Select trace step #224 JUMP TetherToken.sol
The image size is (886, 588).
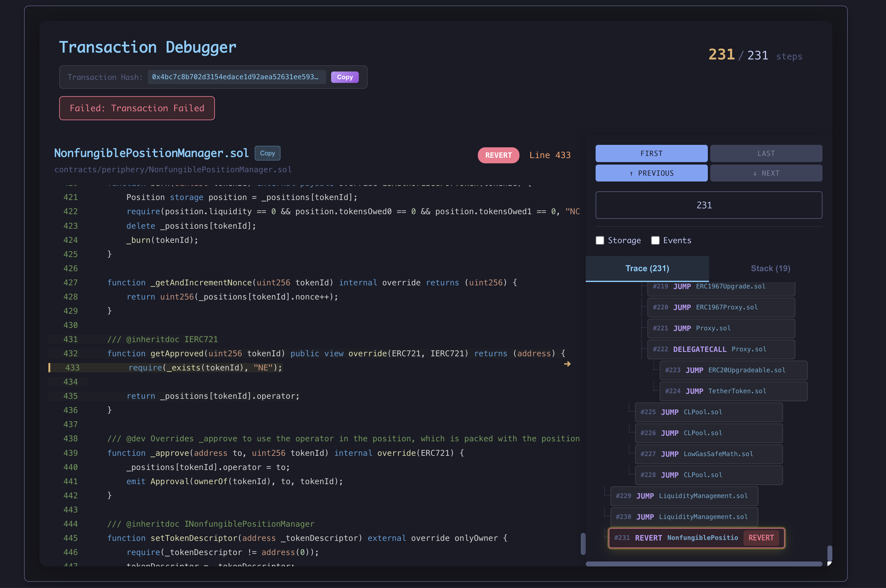click(x=733, y=391)
